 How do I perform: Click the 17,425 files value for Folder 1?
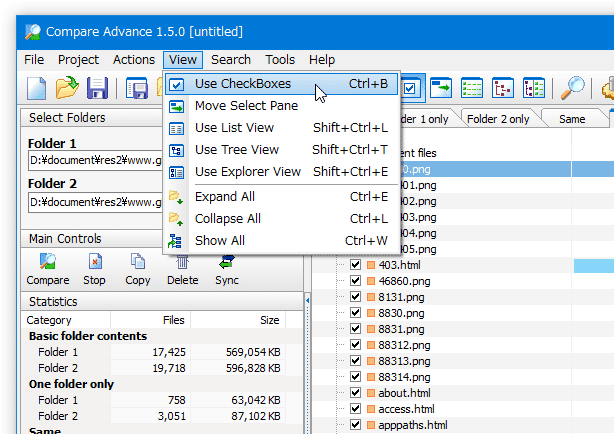tap(169, 352)
